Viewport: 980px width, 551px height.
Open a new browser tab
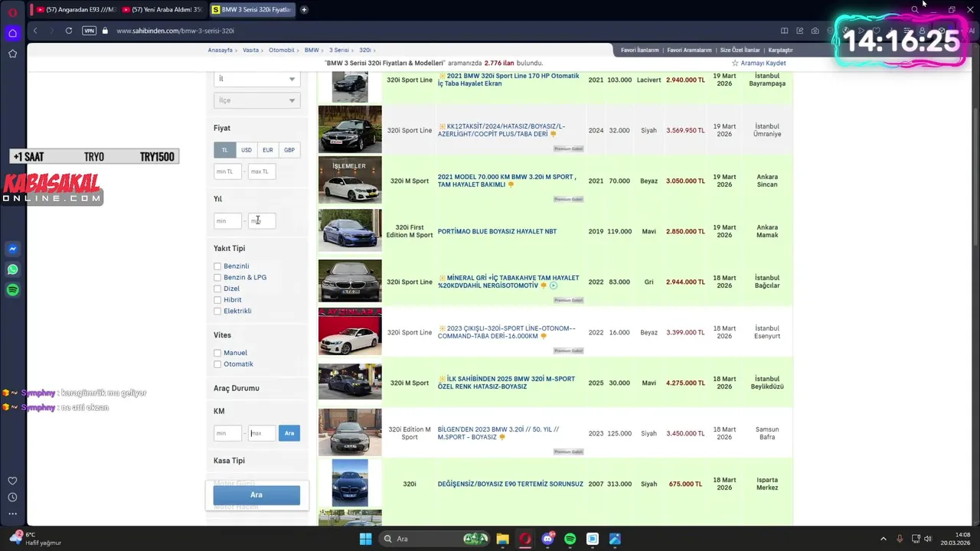click(304, 10)
